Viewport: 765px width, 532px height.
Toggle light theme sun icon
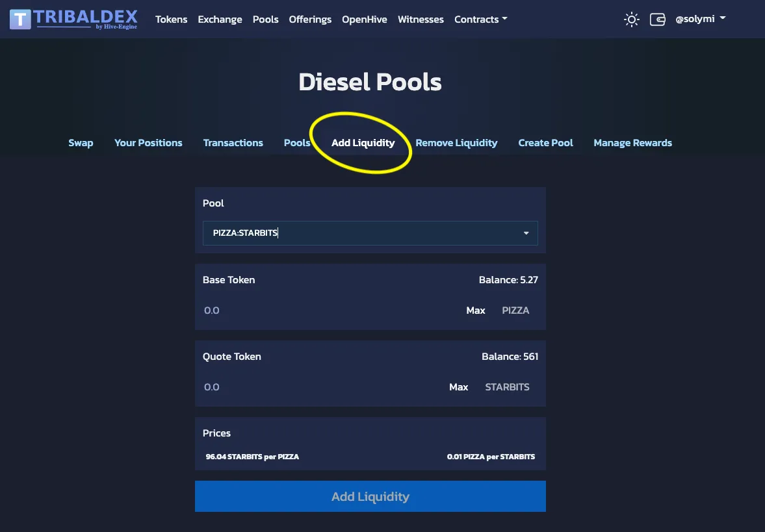631,19
